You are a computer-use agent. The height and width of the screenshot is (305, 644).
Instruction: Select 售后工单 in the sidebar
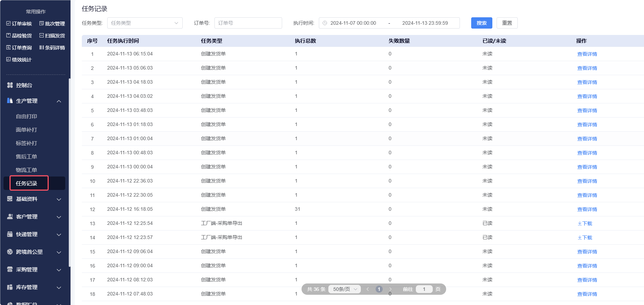[26, 157]
